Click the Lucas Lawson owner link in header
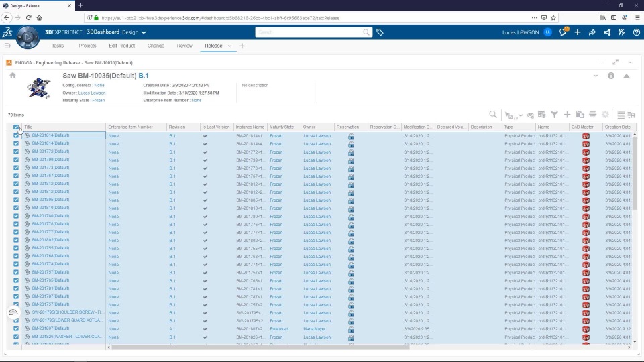This screenshot has height=362, width=644. pyautogui.click(x=92, y=93)
